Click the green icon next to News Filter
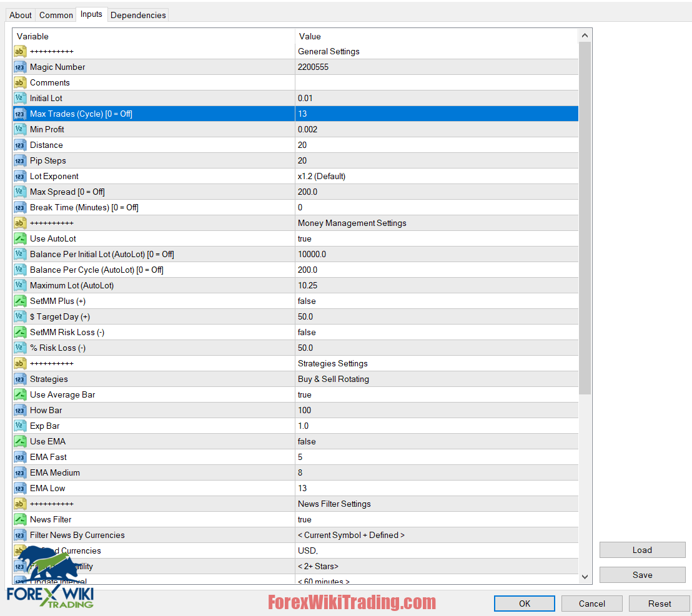This screenshot has width=692, height=616. pos(19,519)
